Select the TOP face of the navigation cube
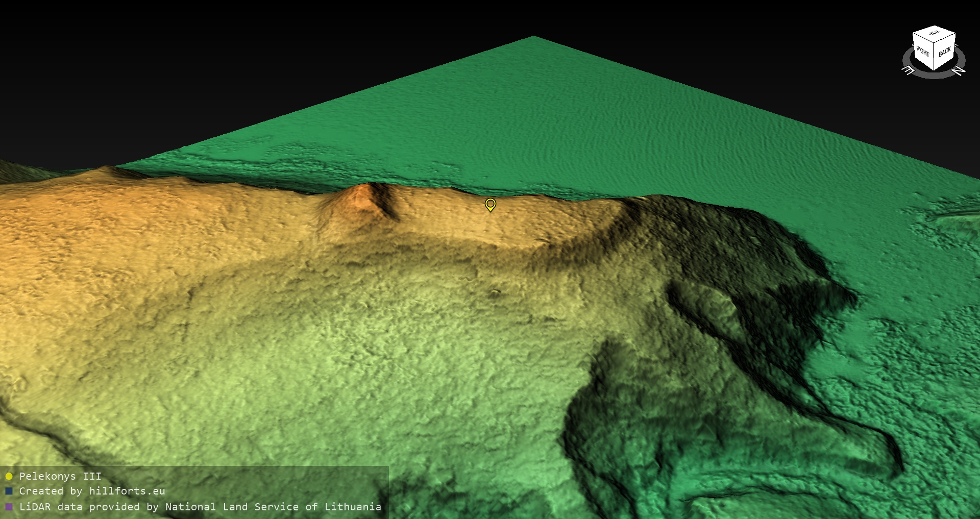 point(934,34)
